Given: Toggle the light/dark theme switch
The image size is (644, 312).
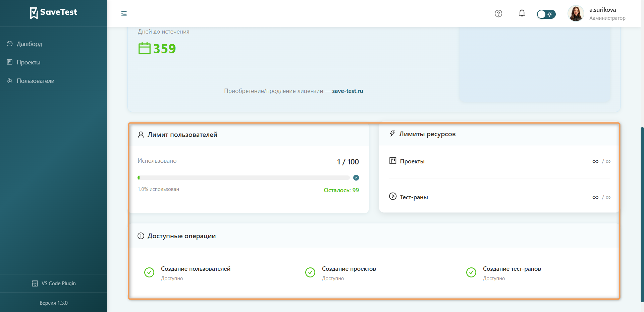Looking at the screenshot, I should tap(546, 14).
